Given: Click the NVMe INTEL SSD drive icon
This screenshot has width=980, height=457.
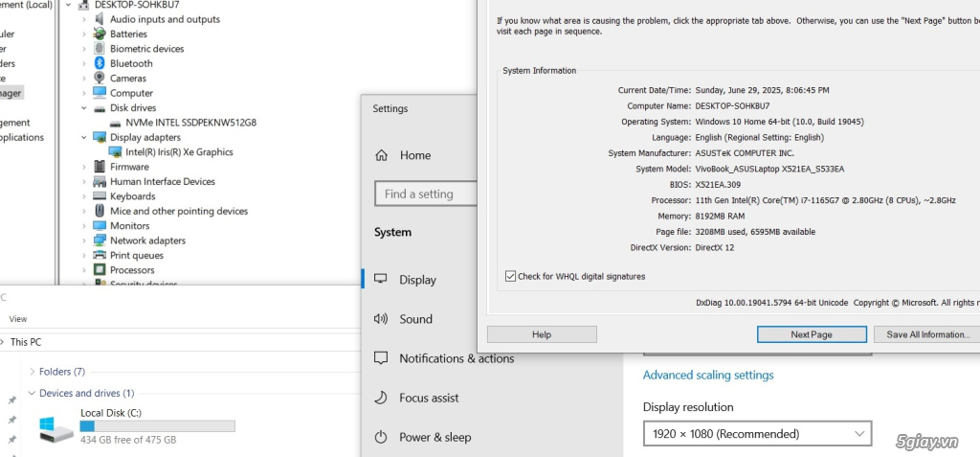Looking at the screenshot, I should coord(115,123).
